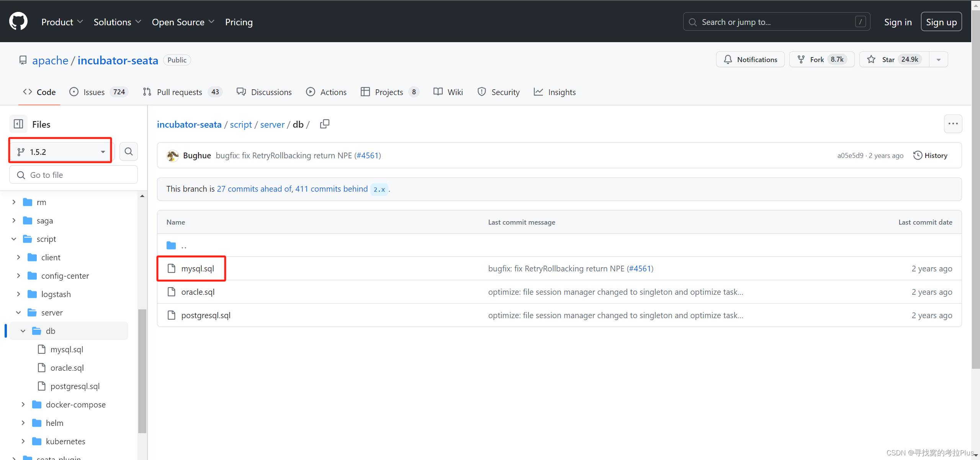
Task: Switch to the Insights tab
Action: point(555,92)
